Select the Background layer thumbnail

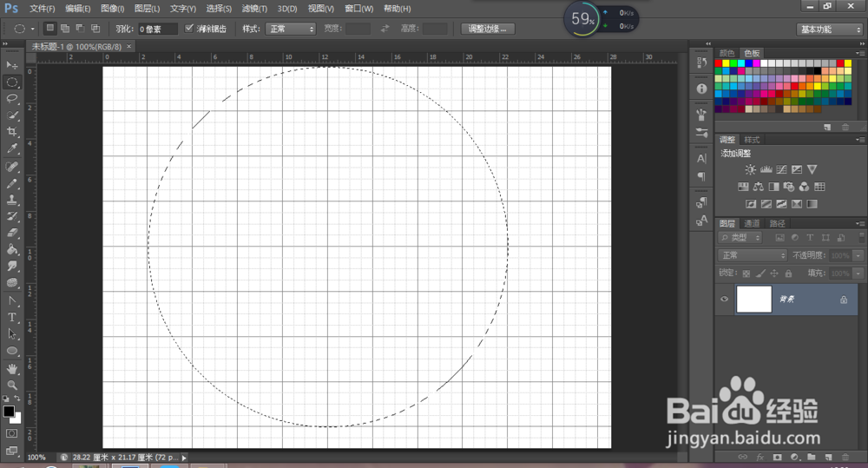click(754, 299)
